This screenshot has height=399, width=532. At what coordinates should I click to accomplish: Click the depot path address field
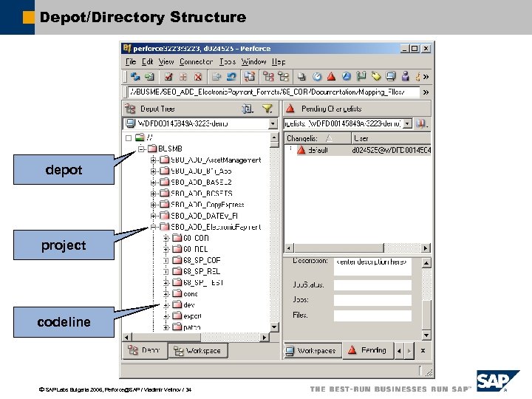click(273, 92)
